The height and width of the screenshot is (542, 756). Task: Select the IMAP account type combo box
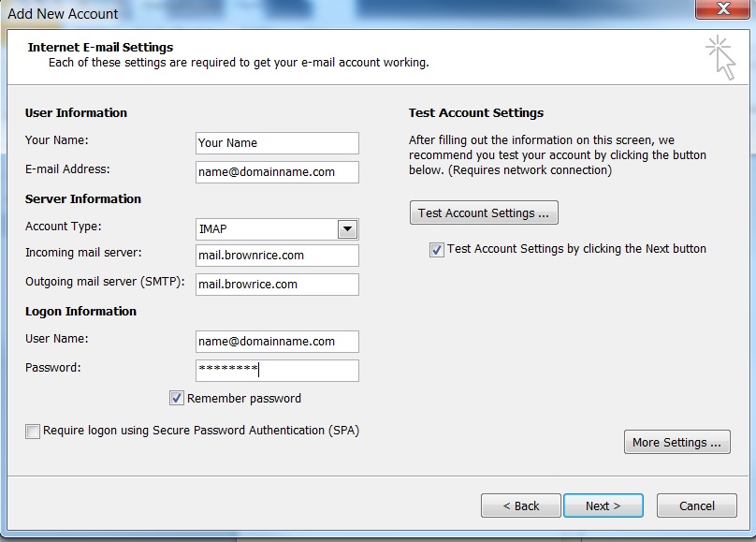coord(277,229)
